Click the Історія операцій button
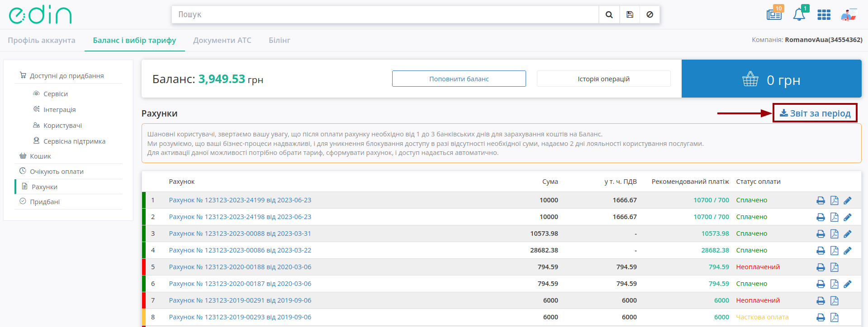Image resolution: width=868 pixels, height=327 pixels. [603, 79]
